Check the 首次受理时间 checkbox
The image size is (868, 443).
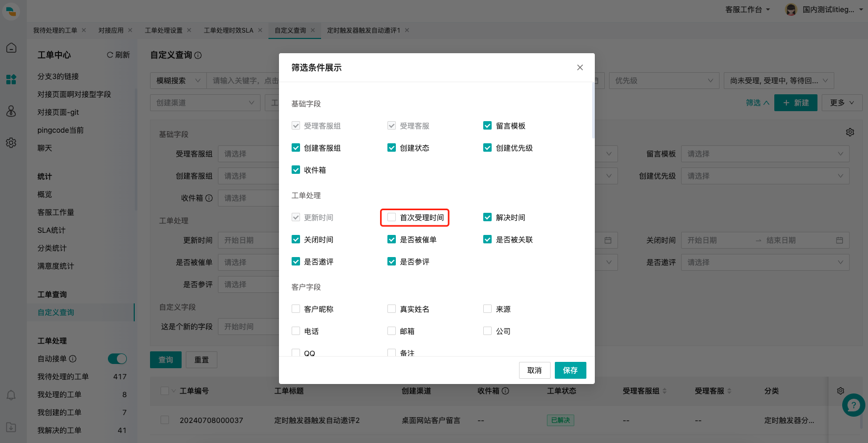click(x=392, y=217)
